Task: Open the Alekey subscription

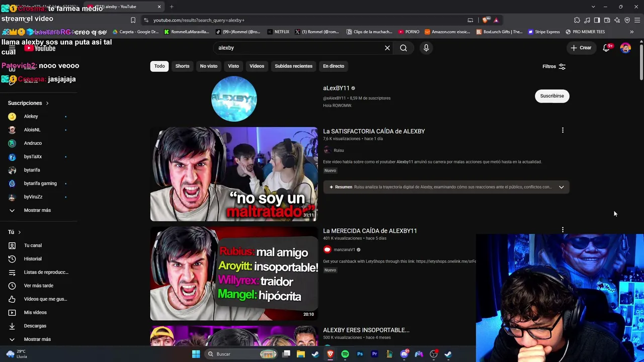Action: coord(31,116)
